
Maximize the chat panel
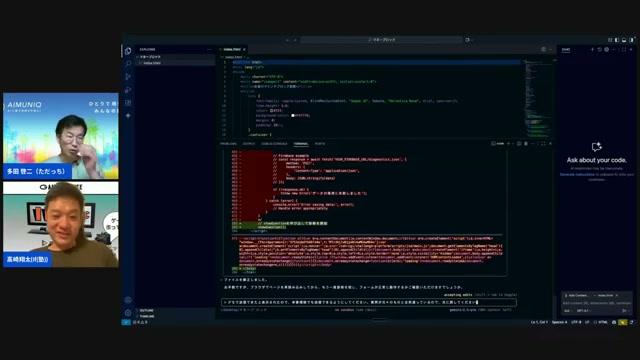click(x=624, y=49)
